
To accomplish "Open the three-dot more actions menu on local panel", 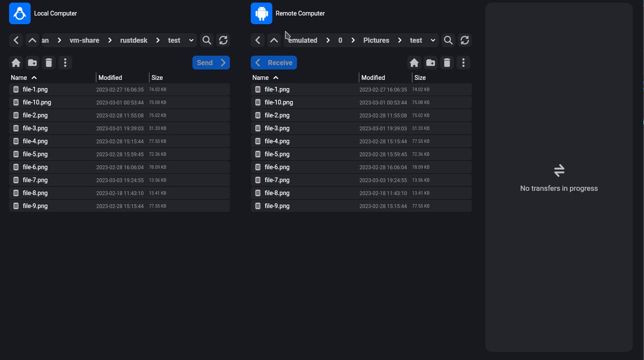I will tap(65, 63).
